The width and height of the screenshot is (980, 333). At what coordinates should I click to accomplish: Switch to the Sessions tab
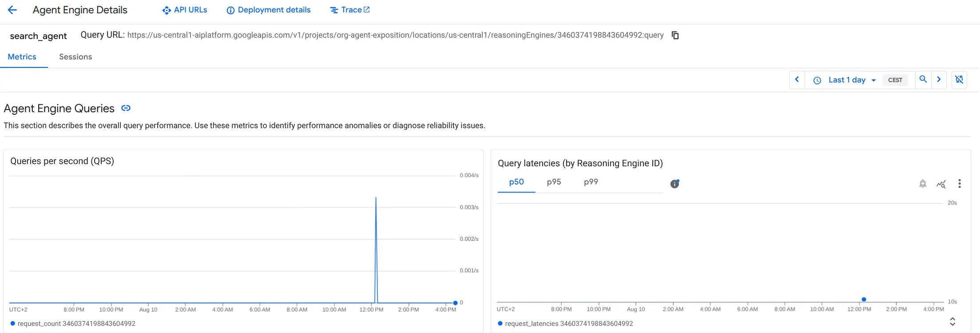(x=75, y=57)
